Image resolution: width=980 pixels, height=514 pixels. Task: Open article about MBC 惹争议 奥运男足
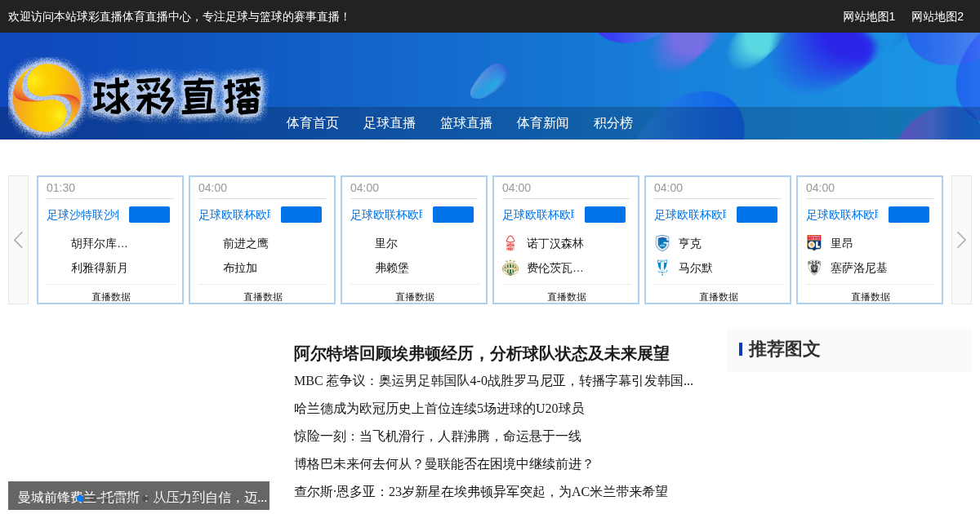pyautogui.click(x=493, y=381)
